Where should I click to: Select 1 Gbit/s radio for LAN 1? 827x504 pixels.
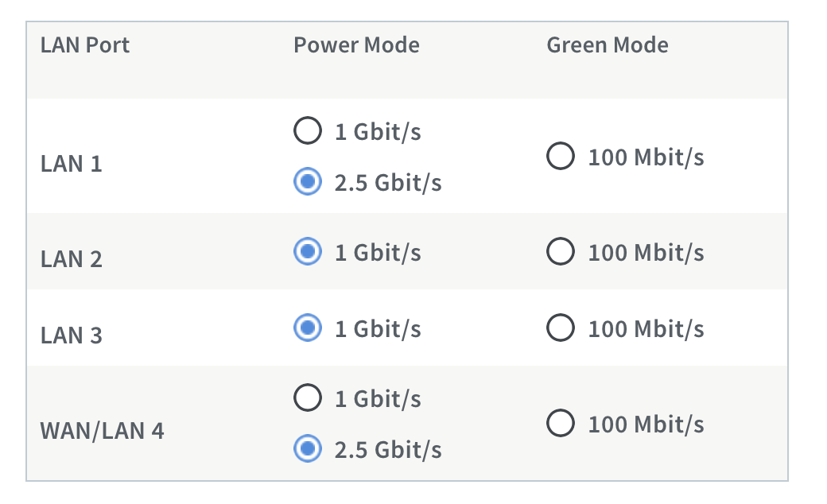pos(307,131)
